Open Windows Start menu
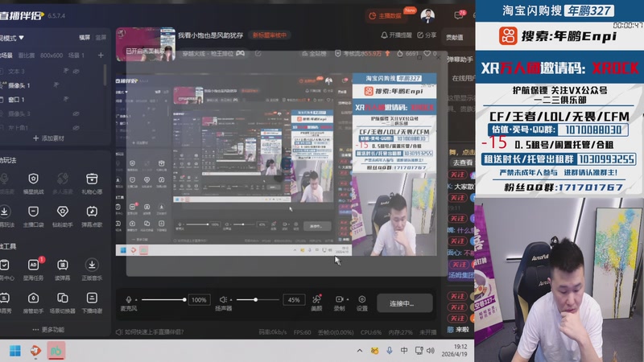 click(15, 351)
